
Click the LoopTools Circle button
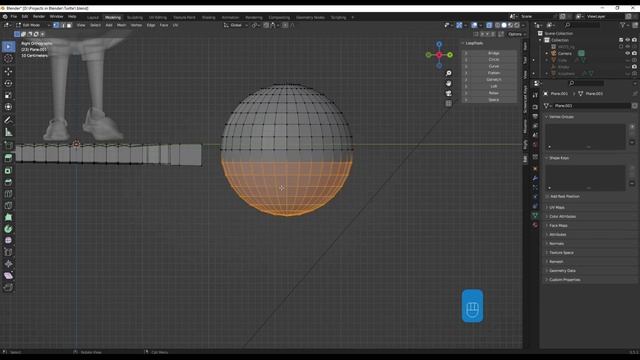(493, 60)
